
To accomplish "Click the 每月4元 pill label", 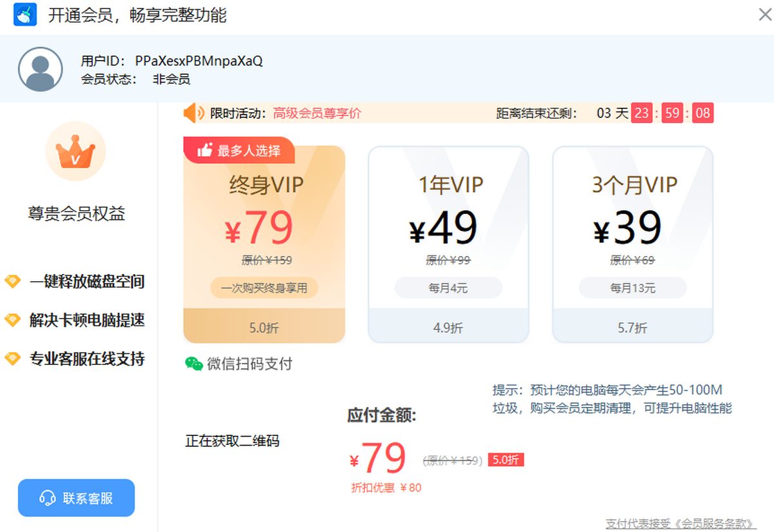I will pyautogui.click(x=448, y=288).
